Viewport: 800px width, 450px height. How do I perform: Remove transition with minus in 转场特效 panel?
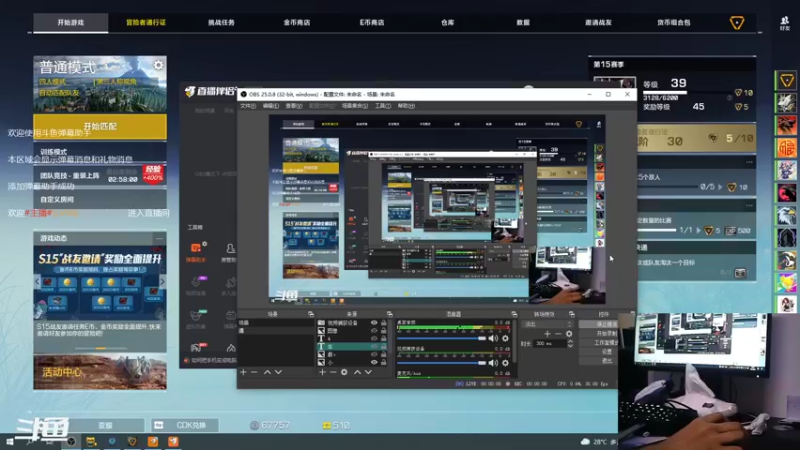tap(558, 334)
